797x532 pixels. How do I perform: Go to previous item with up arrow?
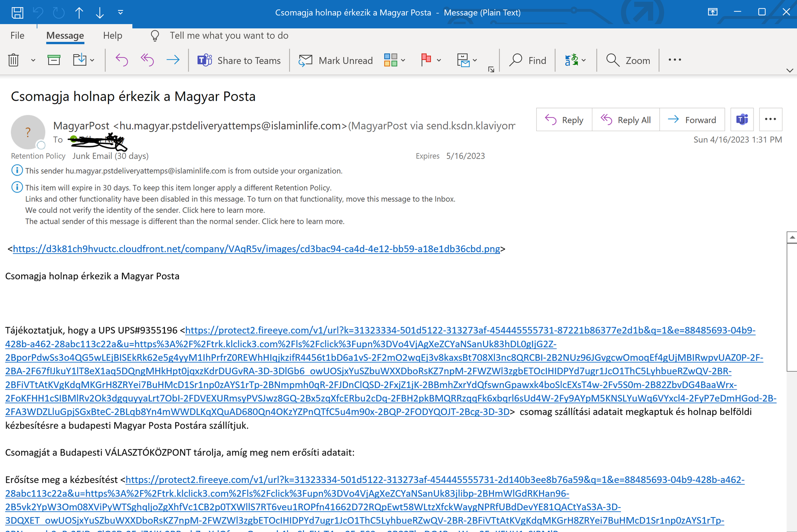[x=79, y=12]
